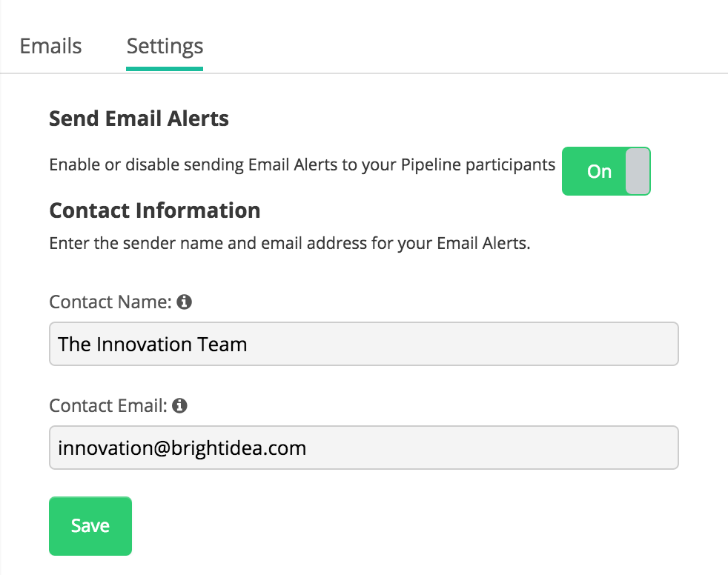Select the Settings tab
728x575 pixels.
(x=165, y=47)
